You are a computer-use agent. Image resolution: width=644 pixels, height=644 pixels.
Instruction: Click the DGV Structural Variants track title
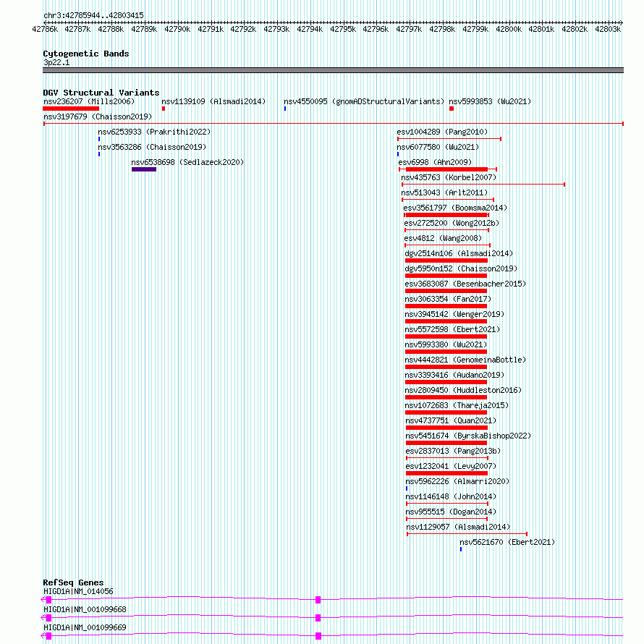click(101, 93)
